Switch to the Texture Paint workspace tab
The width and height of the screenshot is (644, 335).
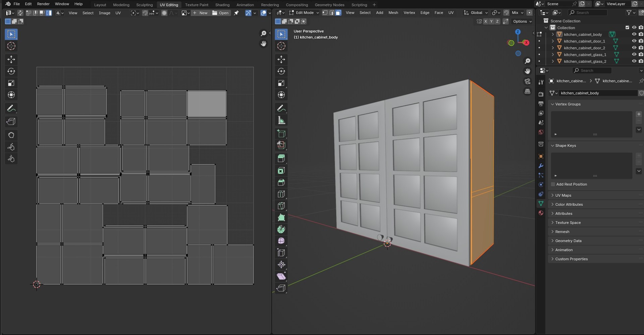pyautogui.click(x=197, y=5)
